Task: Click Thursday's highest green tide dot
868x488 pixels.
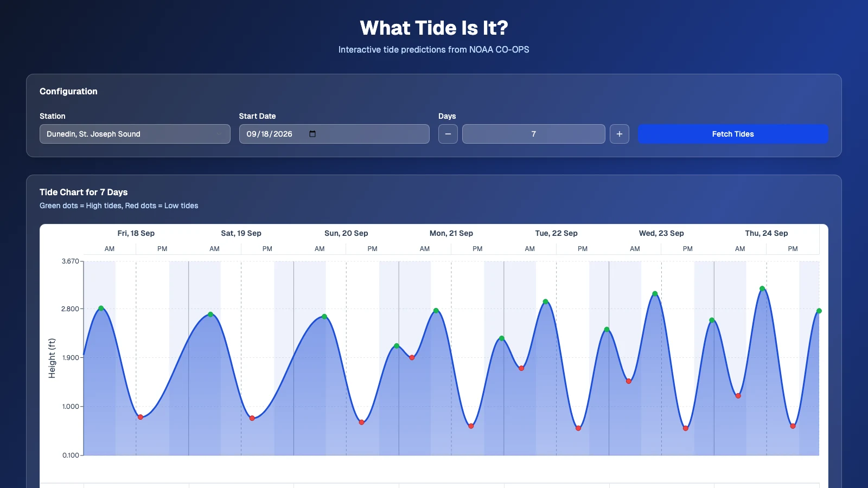Action: [762, 288]
